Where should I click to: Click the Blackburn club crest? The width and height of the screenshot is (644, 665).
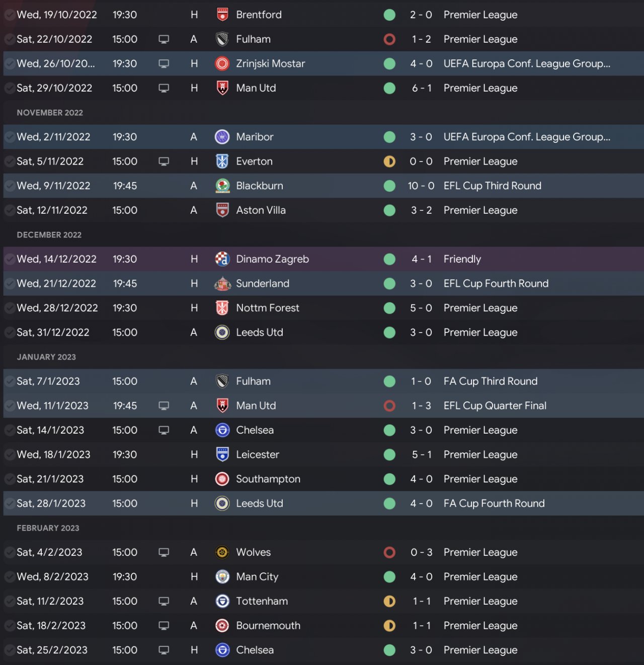(x=222, y=186)
